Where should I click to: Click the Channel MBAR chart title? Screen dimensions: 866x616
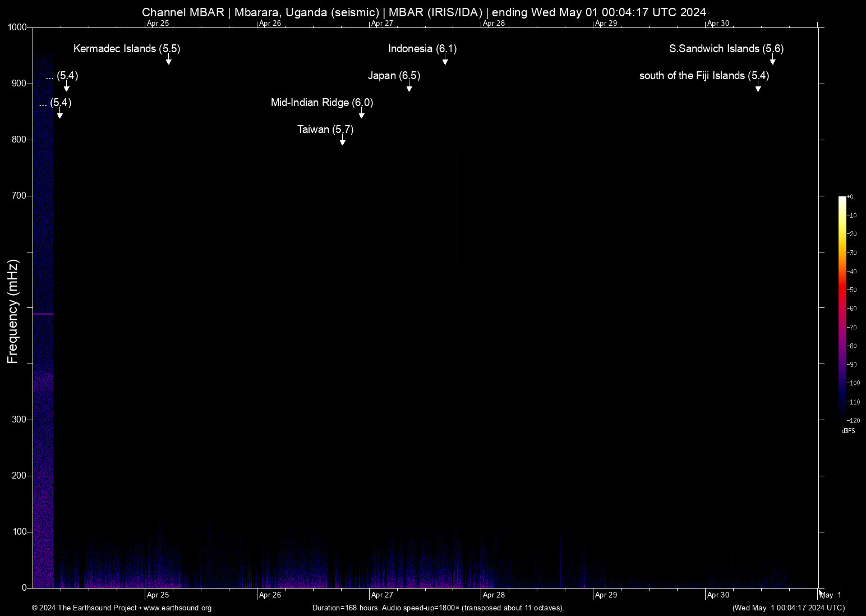coord(423,12)
